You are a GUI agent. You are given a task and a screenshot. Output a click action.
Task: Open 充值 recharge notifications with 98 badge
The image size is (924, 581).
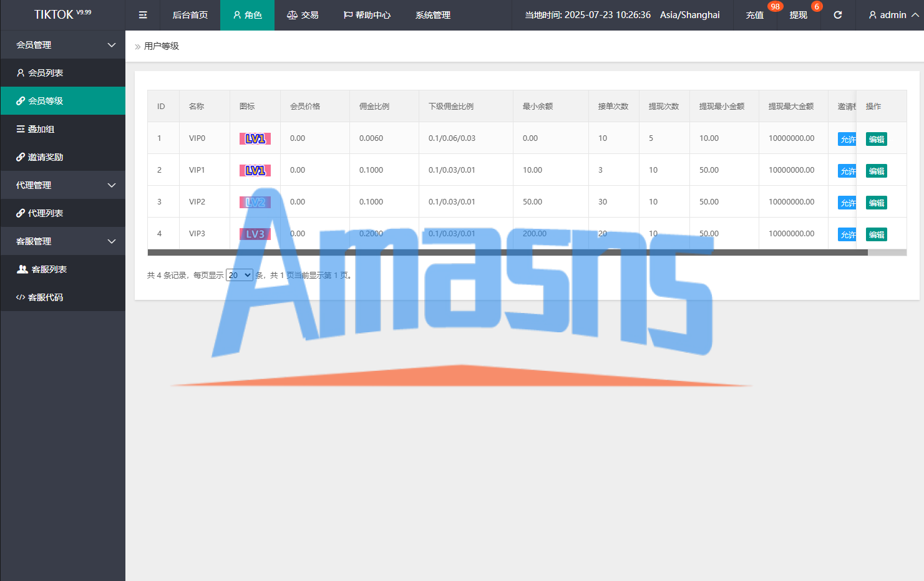[x=755, y=15]
